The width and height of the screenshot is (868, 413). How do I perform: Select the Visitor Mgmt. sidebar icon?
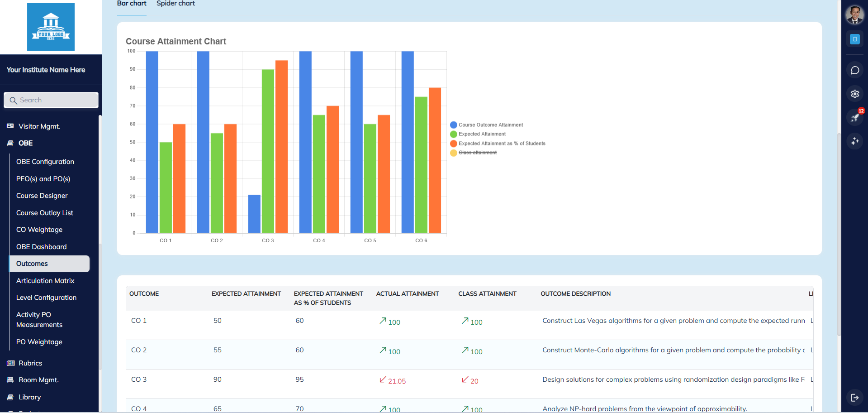tap(10, 126)
